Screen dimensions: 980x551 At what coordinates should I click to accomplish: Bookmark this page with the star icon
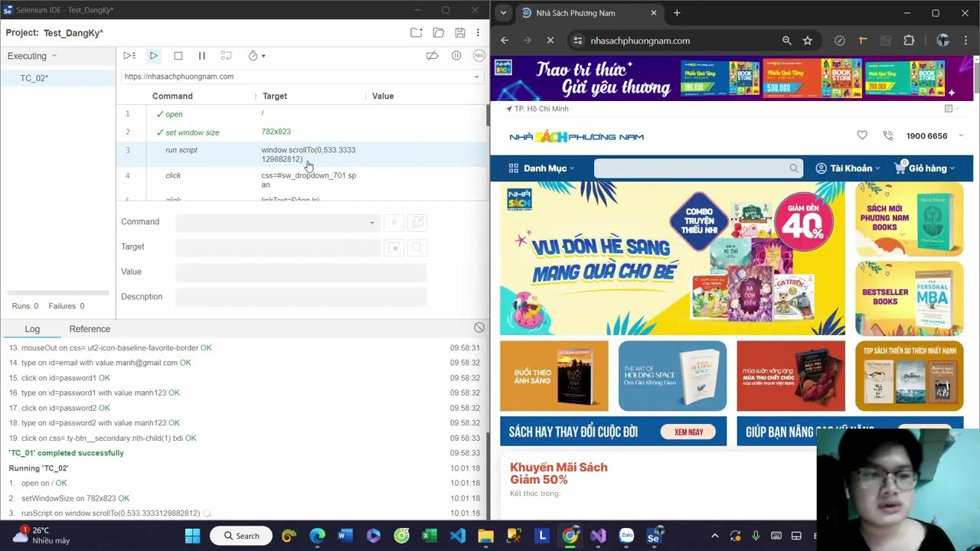pyautogui.click(x=808, y=41)
